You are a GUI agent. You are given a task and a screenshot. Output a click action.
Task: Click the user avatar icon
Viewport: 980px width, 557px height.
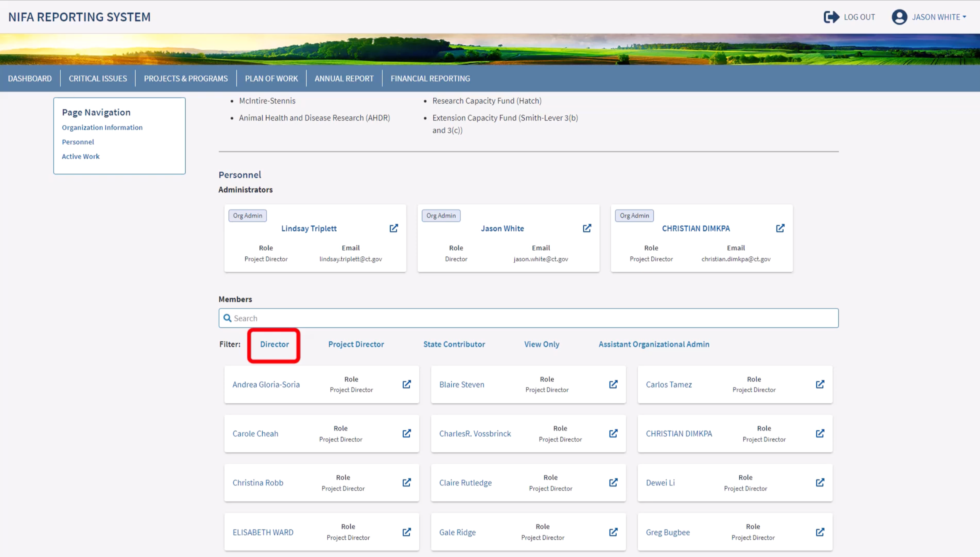899,17
